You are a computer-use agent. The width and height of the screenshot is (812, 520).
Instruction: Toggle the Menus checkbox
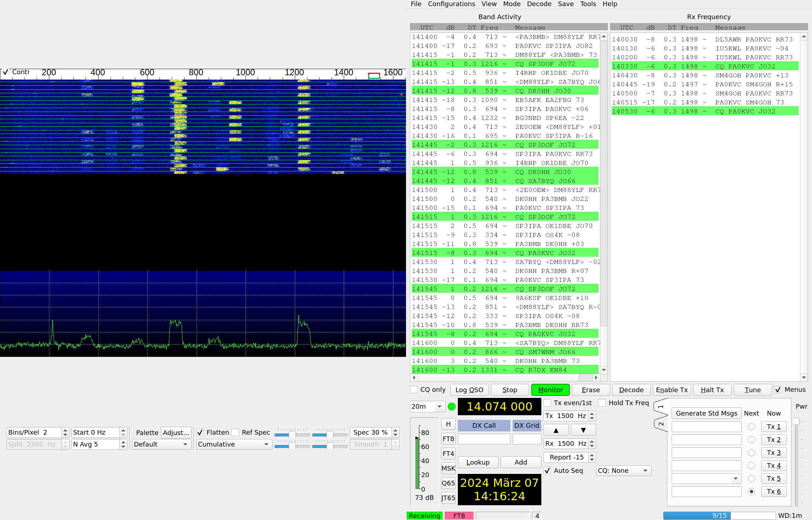tap(778, 390)
